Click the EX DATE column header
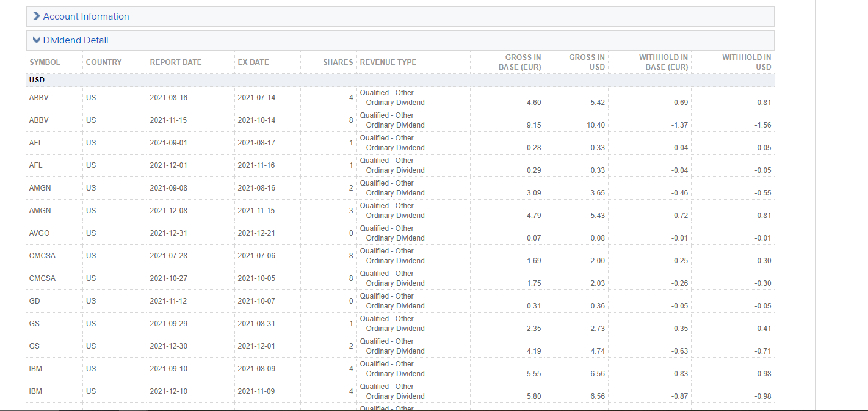Viewport: 868px width, 411px height. point(253,62)
